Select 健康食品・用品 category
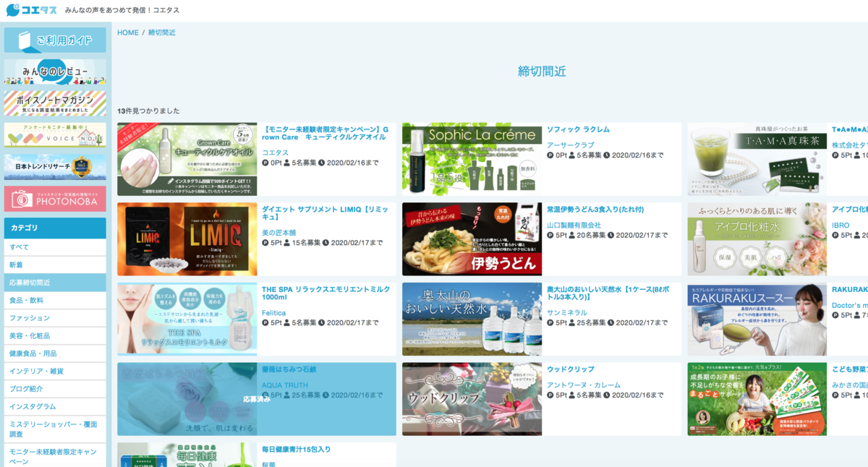Screen dimensions: 868x467 click(55, 354)
